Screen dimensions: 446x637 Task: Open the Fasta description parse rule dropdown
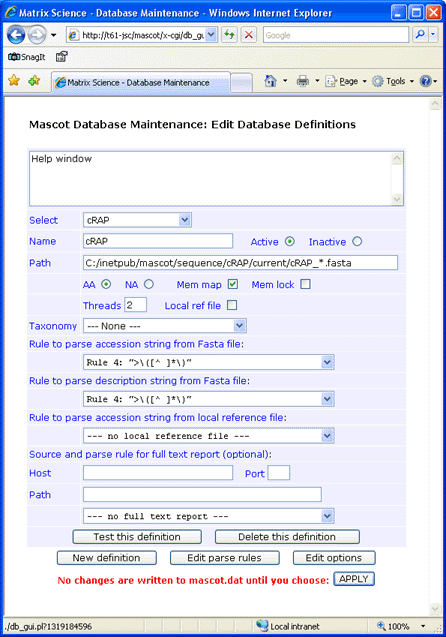pyautogui.click(x=208, y=399)
